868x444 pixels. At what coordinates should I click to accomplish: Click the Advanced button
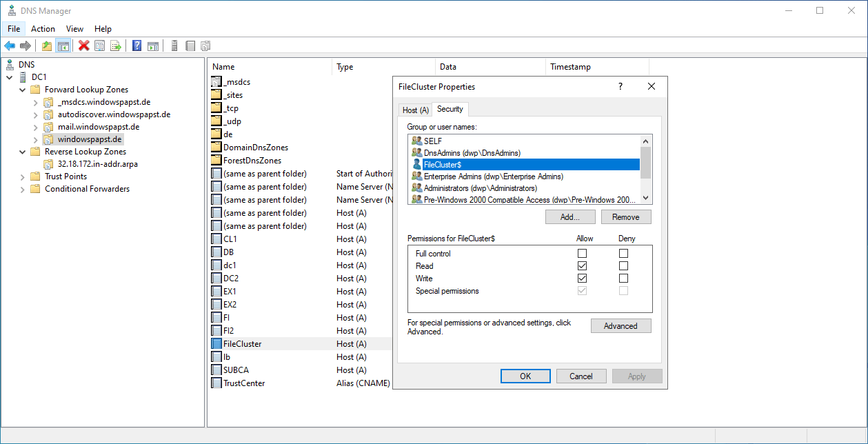pos(620,326)
